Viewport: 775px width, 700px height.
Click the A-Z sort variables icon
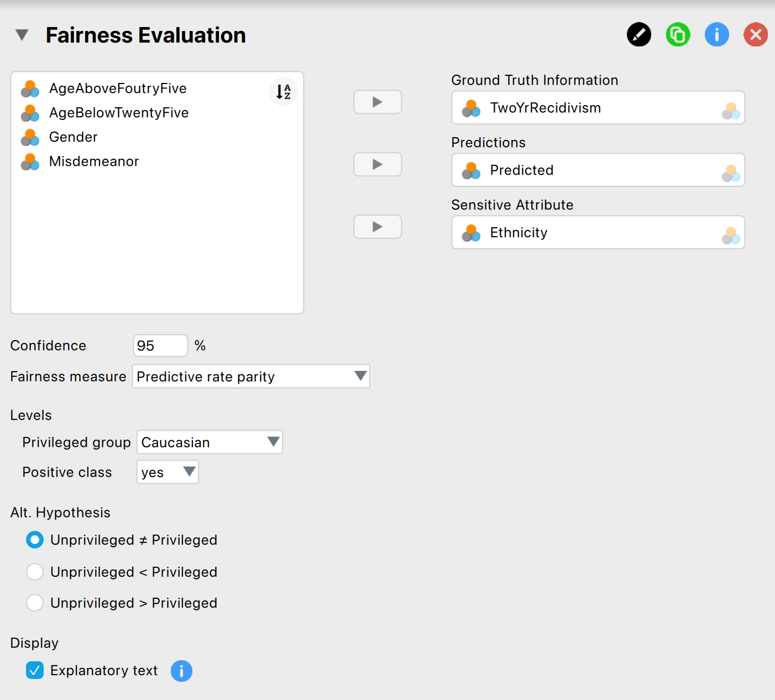tap(284, 92)
